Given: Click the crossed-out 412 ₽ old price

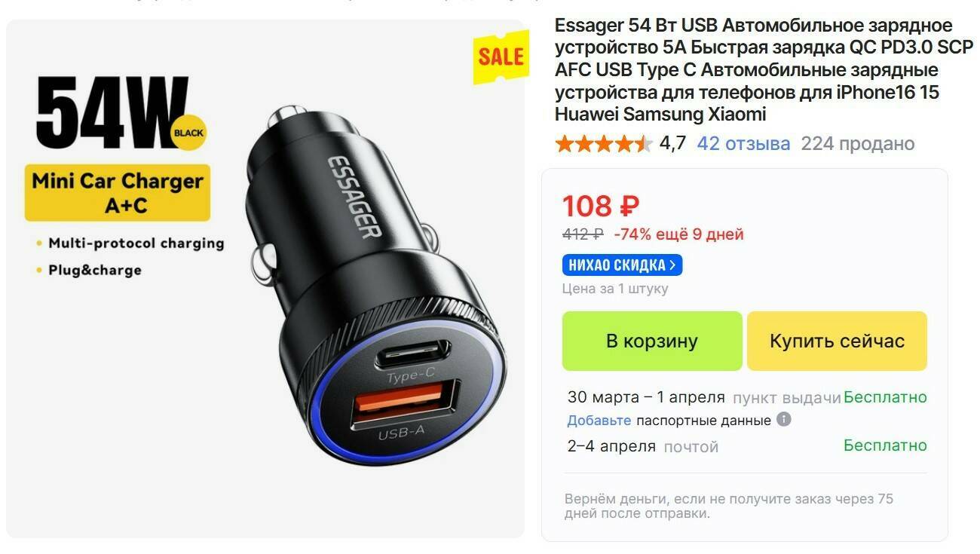Looking at the screenshot, I should click(x=583, y=234).
